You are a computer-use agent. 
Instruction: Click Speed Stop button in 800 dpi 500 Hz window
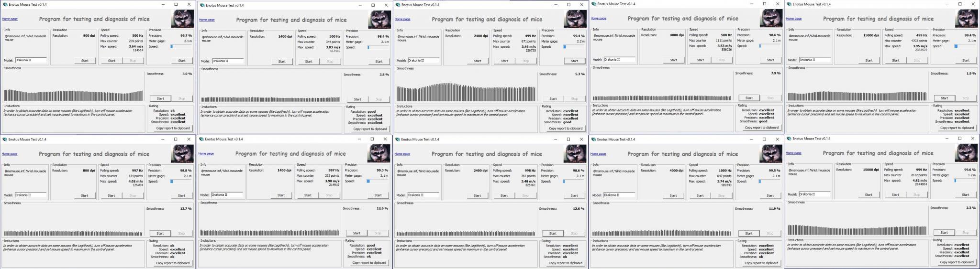point(133,61)
